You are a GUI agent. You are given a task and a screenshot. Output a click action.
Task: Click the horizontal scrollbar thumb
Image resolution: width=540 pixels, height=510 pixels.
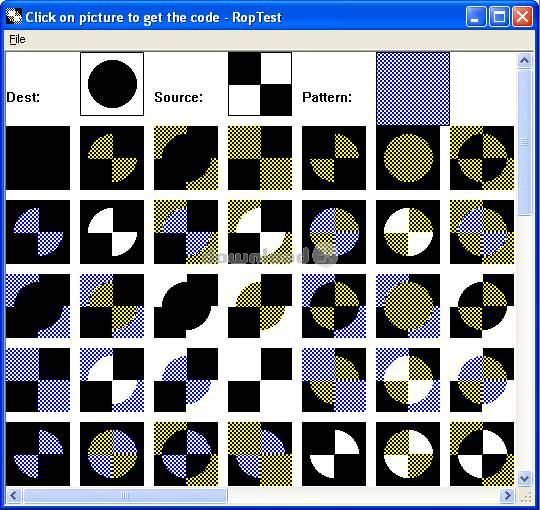point(125,496)
